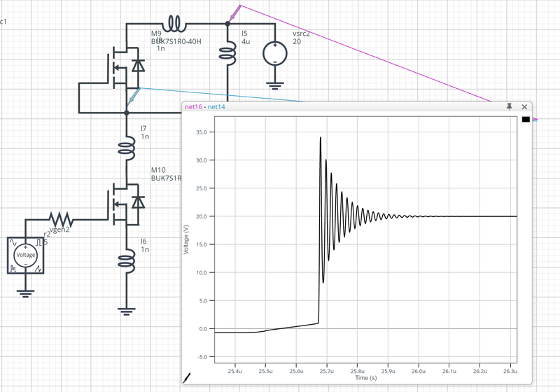
Task: Click the vgen2 label text
Action: 59,230
